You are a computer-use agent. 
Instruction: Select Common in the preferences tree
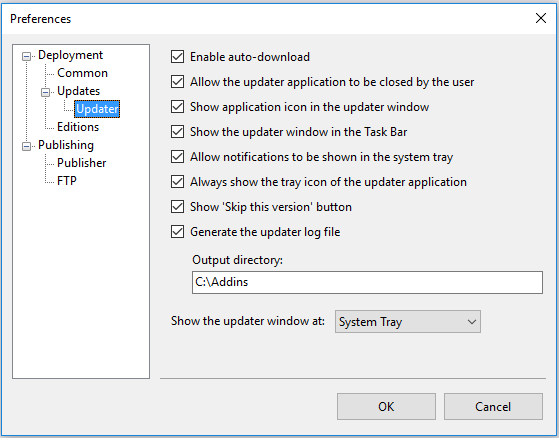point(82,73)
